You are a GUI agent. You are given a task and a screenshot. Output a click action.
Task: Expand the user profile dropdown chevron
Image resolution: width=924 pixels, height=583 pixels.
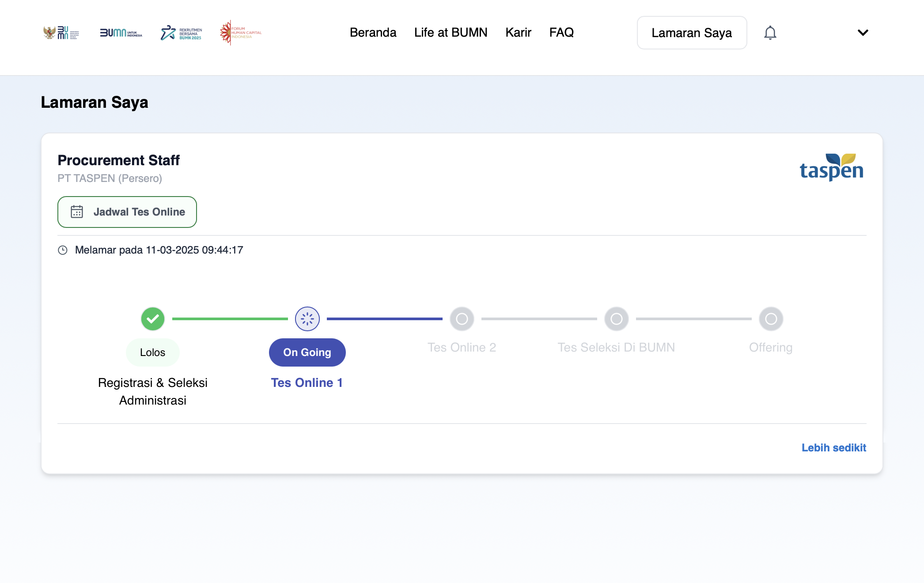pos(863,33)
